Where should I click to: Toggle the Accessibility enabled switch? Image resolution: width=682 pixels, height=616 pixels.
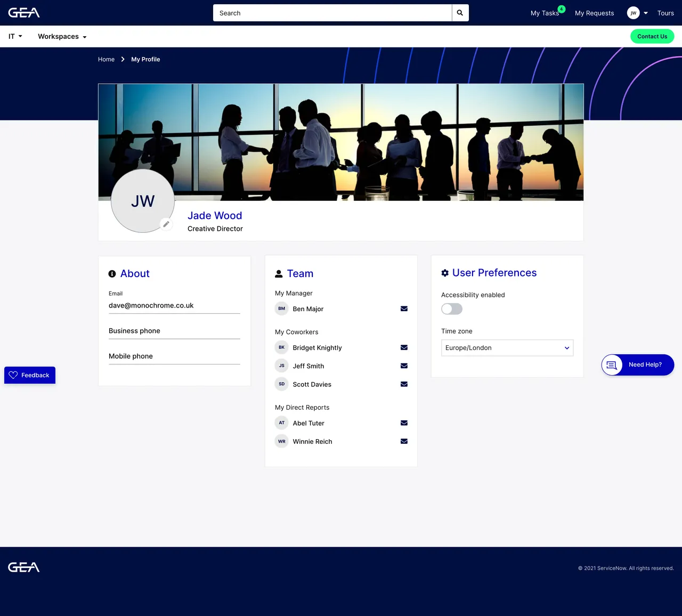click(x=451, y=309)
